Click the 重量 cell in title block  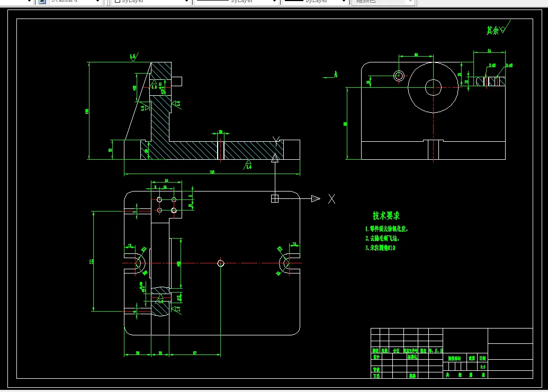coord(472,359)
